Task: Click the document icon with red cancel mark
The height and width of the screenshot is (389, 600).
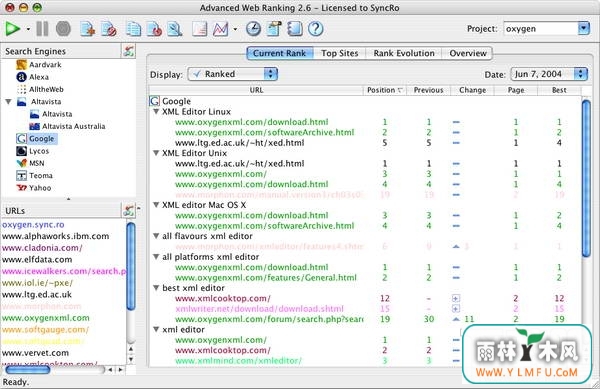Action: (109, 29)
